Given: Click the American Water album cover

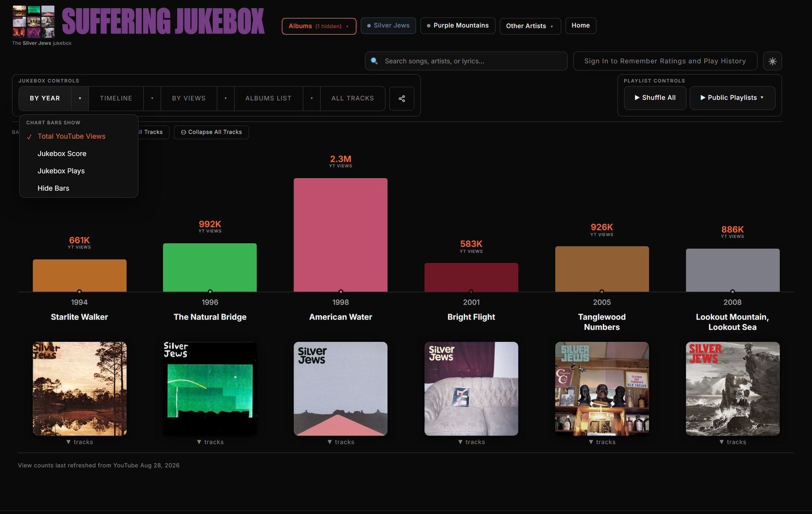Looking at the screenshot, I should pyautogui.click(x=340, y=389).
